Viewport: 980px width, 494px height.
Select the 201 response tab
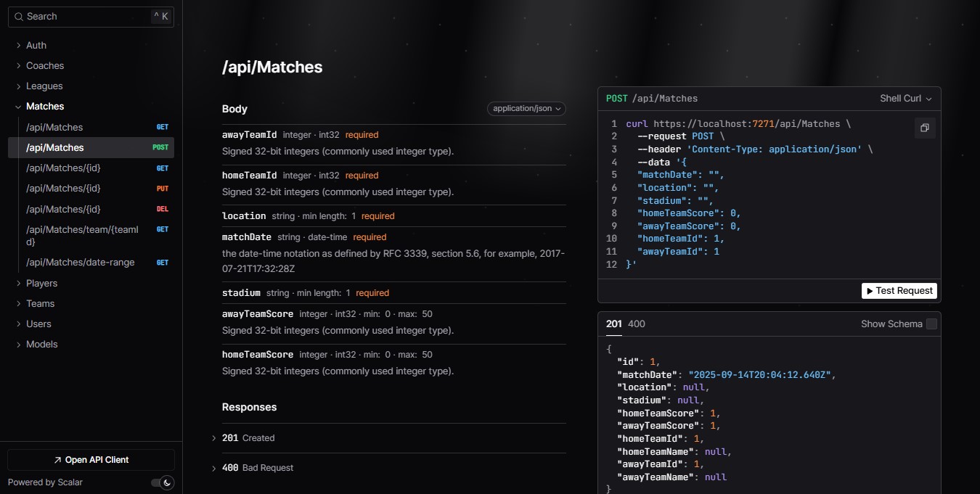coord(614,324)
